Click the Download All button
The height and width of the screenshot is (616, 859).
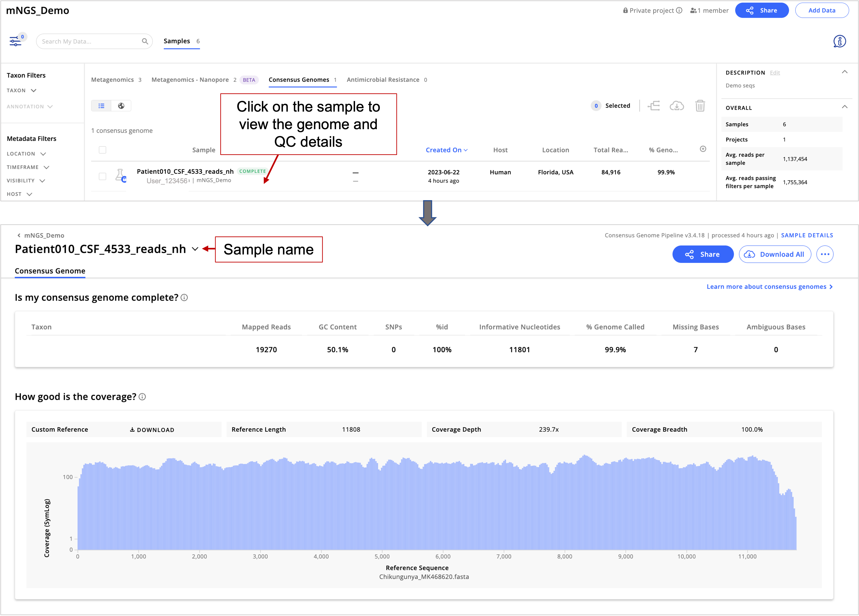(775, 254)
